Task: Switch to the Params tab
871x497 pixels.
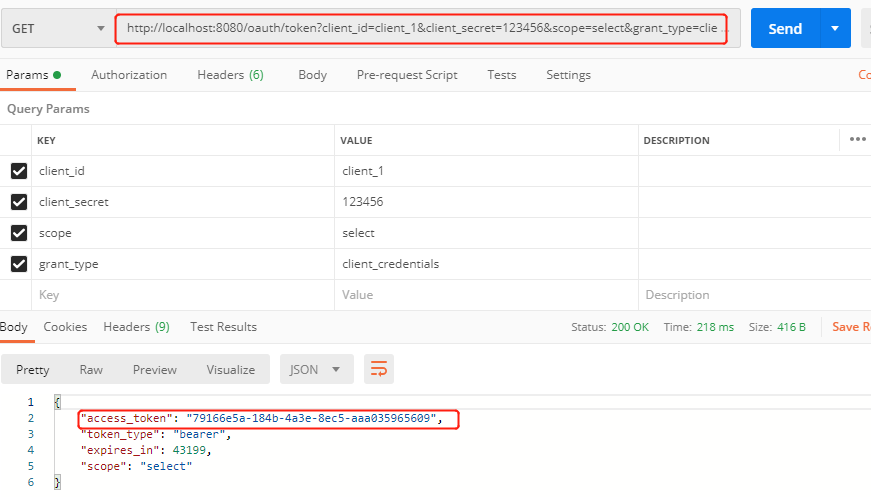Action: [33, 75]
